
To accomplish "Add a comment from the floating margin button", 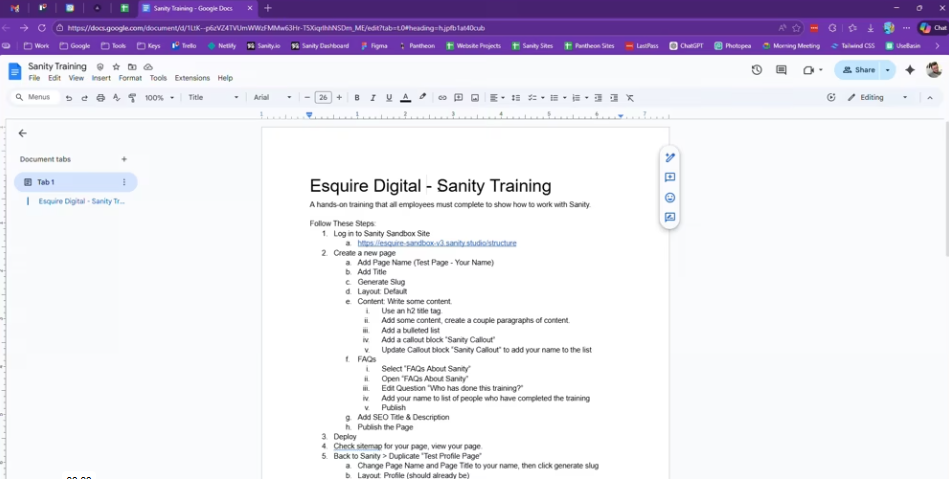I will click(x=670, y=177).
